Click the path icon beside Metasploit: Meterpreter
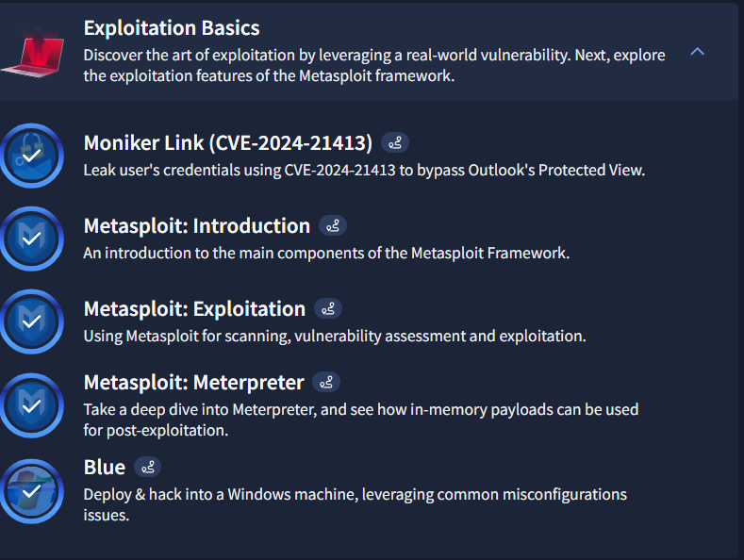 tap(326, 383)
